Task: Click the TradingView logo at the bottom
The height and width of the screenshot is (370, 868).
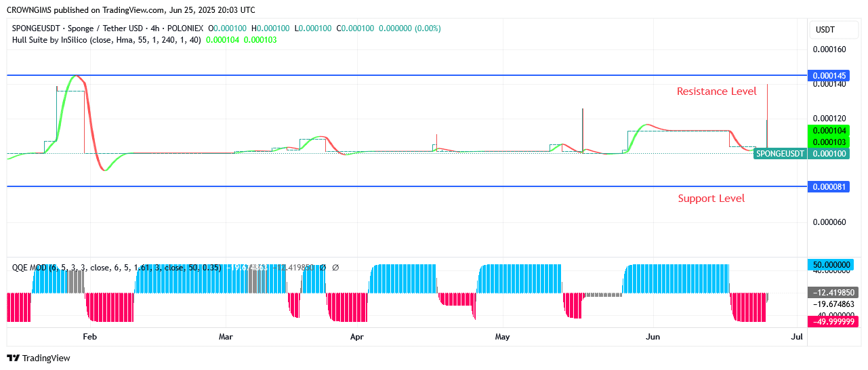Action: coord(39,358)
